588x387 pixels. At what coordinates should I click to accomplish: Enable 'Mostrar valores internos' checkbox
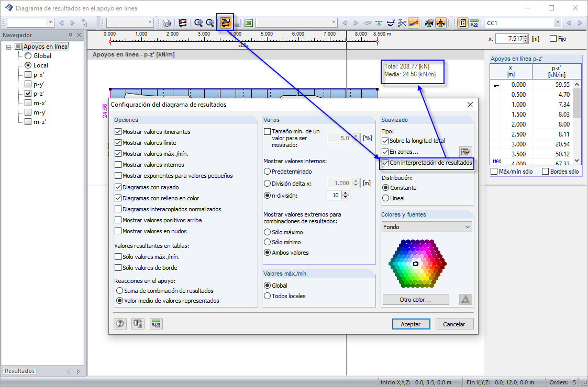(119, 165)
